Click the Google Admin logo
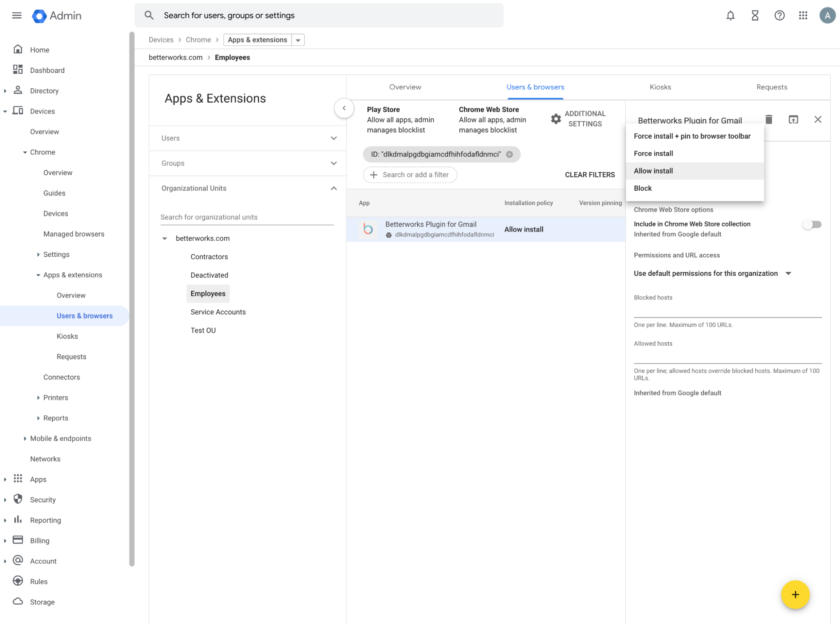Image resolution: width=840 pixels, height=624 pixels. coord(57,16)
